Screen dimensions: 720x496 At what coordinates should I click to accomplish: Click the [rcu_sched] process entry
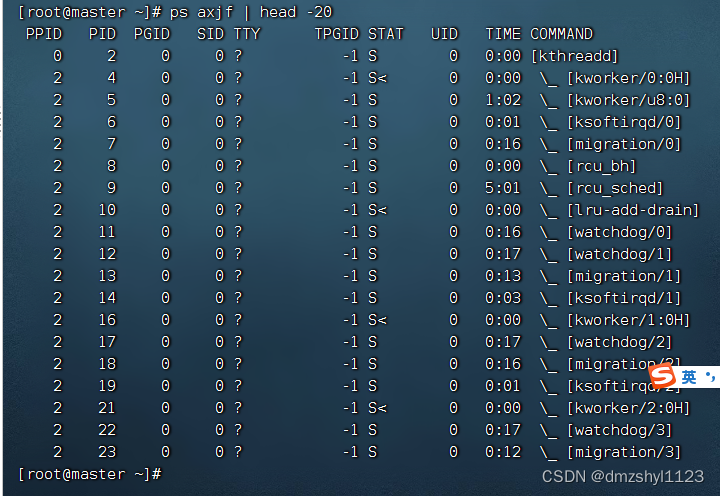[615, 188]
